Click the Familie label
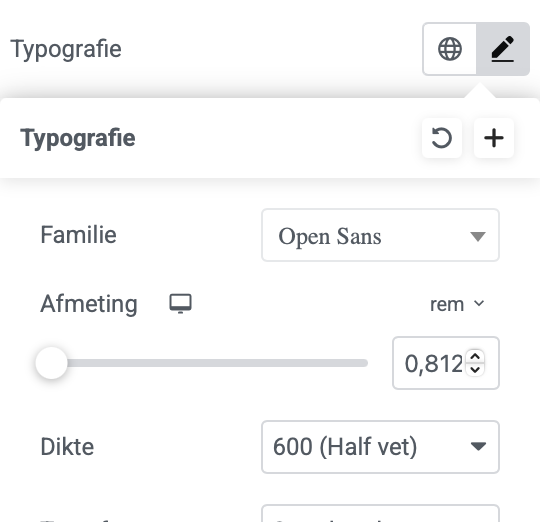The height and width of the screenshot is (522, 540). point(79,235)
